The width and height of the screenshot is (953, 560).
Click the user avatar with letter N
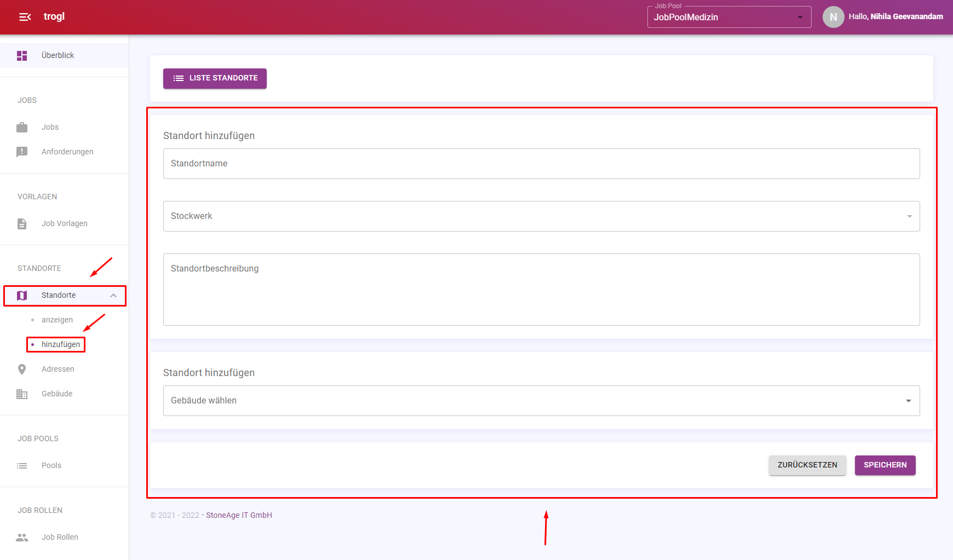(833, 17)
